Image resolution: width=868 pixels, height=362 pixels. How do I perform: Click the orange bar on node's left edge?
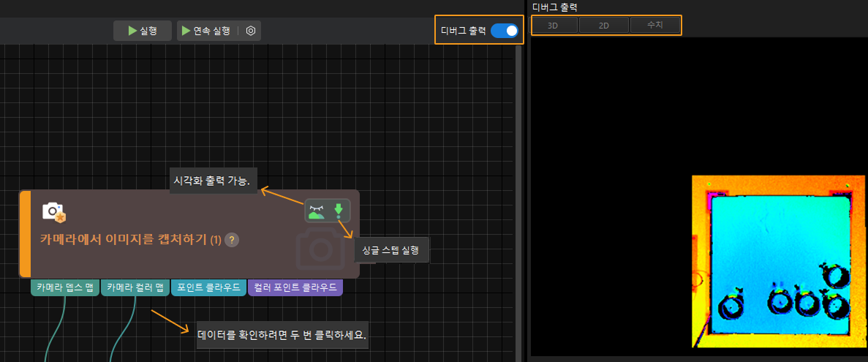point(25,234)
